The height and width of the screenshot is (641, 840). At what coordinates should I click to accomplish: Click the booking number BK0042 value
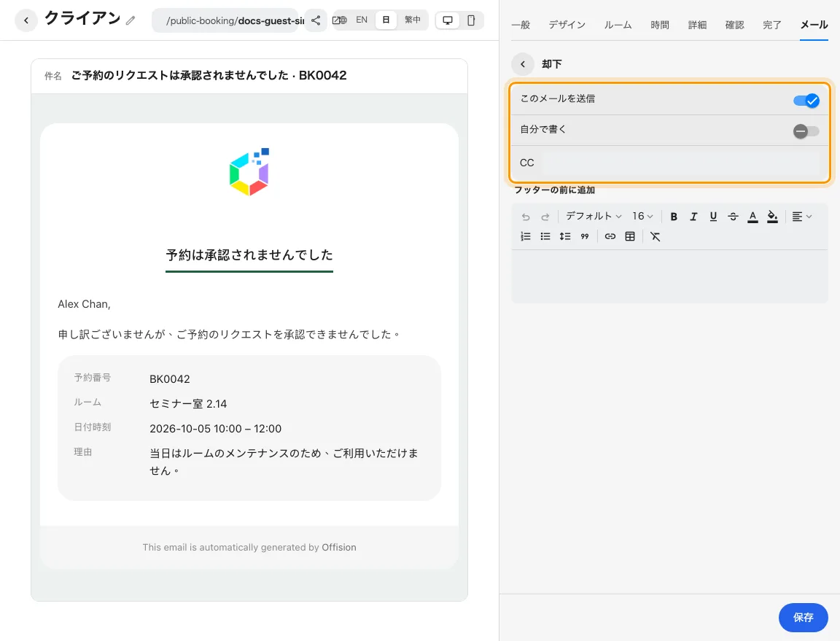coord(169,379)
